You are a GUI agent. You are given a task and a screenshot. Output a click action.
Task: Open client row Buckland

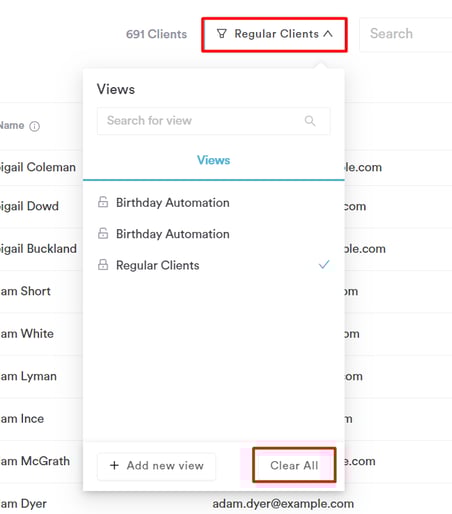[x=38, y=249]
